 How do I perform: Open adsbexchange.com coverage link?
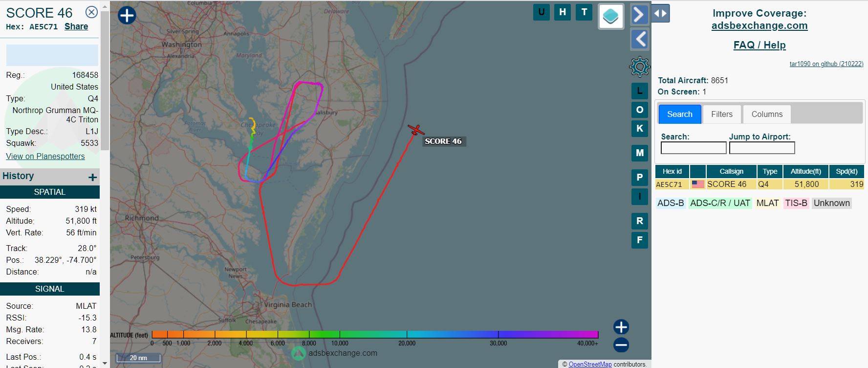tap(759, 25)
